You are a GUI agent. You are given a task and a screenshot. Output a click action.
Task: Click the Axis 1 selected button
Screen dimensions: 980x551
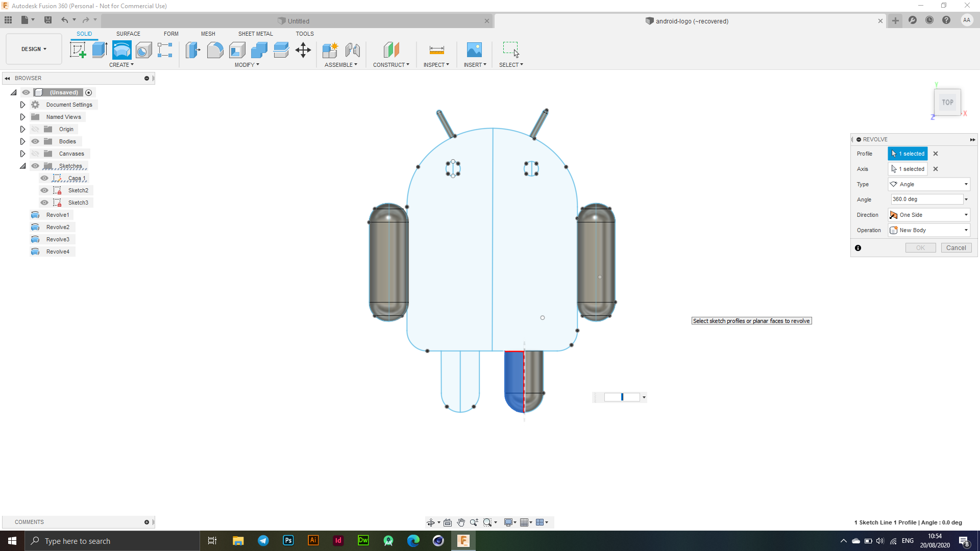click(908, 169)
